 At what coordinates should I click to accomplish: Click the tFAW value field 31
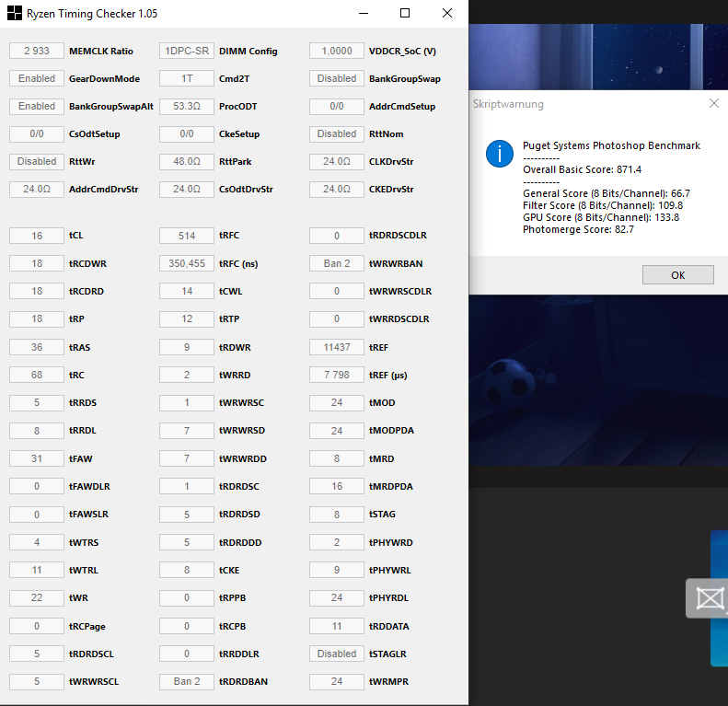[x=37, y=458]
